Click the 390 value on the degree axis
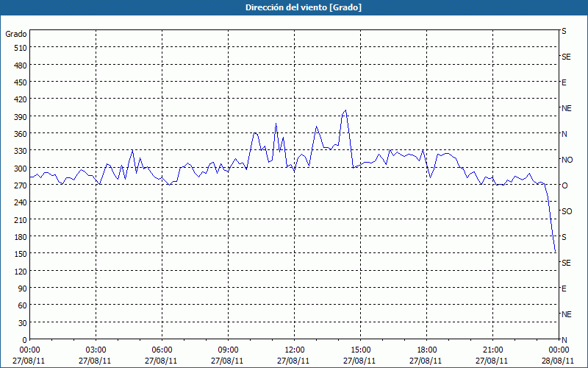This screenshot has height=368, width=588. tap(21, 117)
